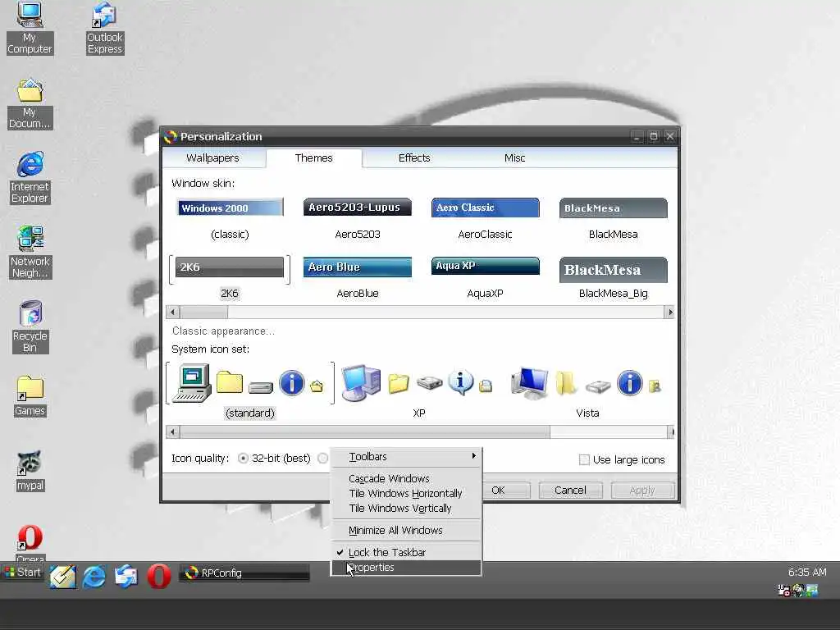The height and width of the screenshot is (630, 840).
Task: Open Network Neighborhood desktop icon
Action: (30, 252)
